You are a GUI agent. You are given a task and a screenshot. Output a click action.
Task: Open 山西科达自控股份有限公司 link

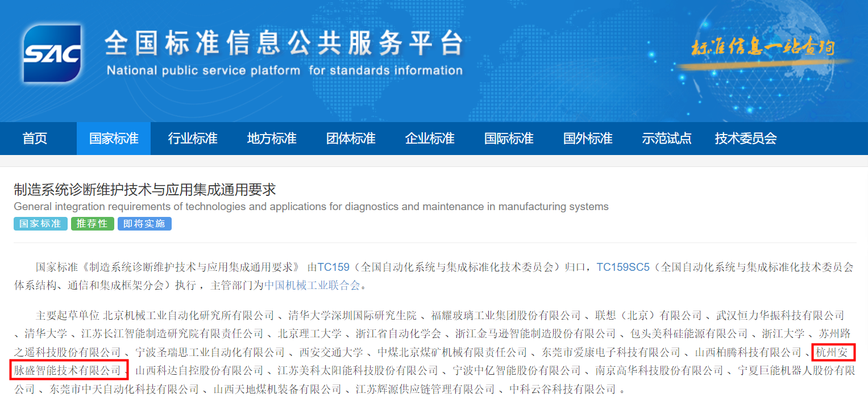tap(200, 371)
